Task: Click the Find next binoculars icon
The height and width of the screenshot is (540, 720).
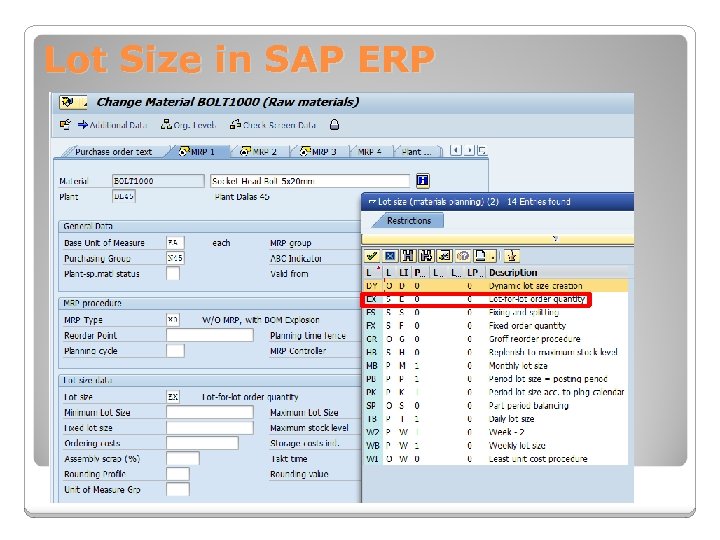Action: pos(426,256)
